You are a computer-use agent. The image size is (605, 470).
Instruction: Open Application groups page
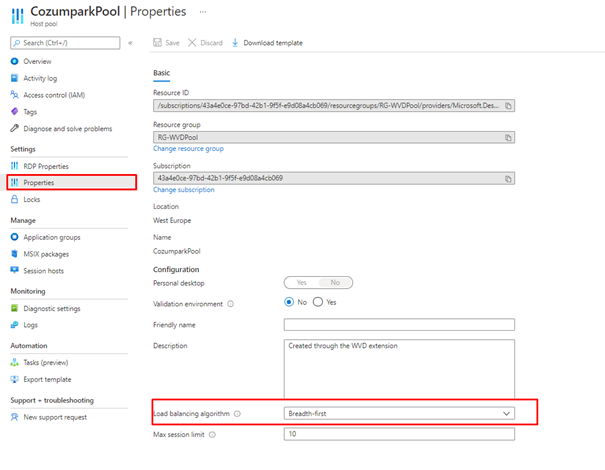pos(52,237)
